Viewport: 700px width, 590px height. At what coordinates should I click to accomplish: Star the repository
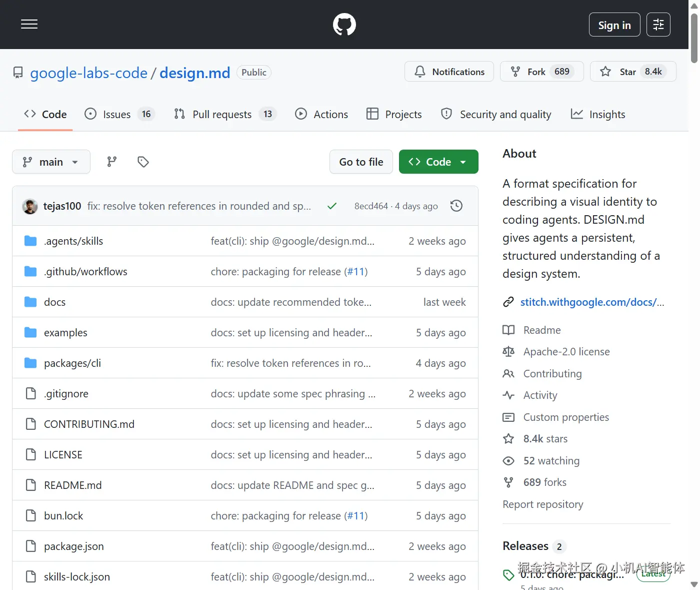pos(633,72)
